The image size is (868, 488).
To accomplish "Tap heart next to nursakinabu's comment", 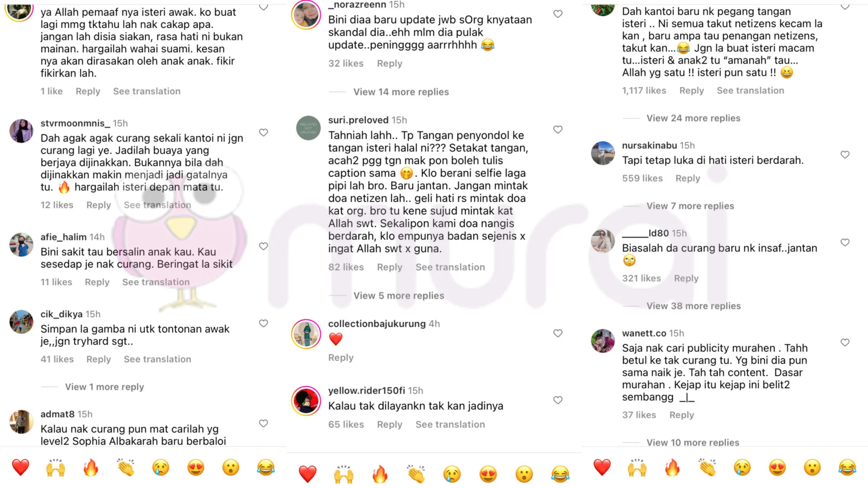I will (845, 155).
